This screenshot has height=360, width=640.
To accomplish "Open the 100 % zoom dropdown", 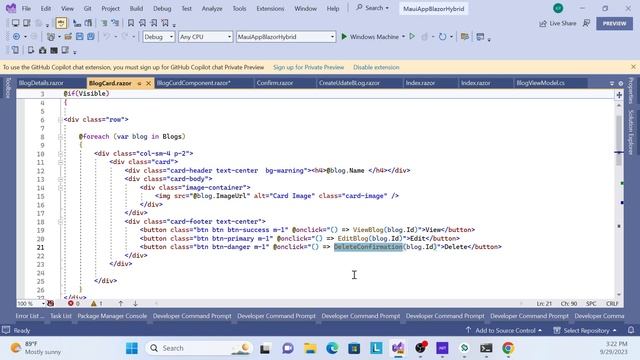I will pos(31,303).
